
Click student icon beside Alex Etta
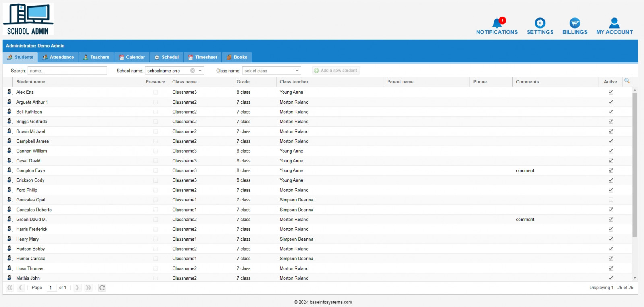(x=9, y=92)
